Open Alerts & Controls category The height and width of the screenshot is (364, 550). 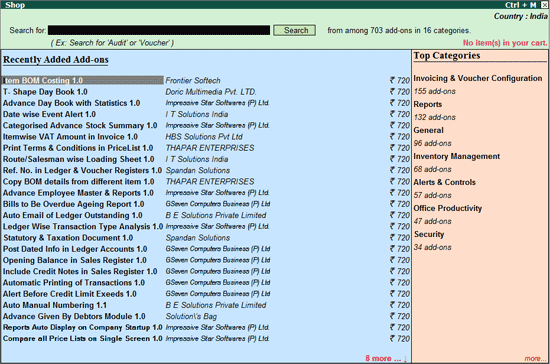[444, 182]
